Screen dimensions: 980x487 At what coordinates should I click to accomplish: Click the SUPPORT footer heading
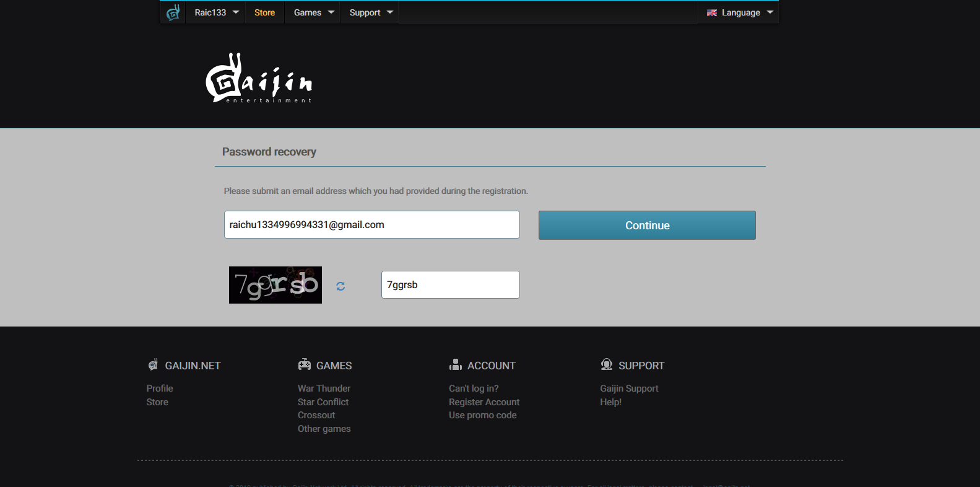click(641, 366)
